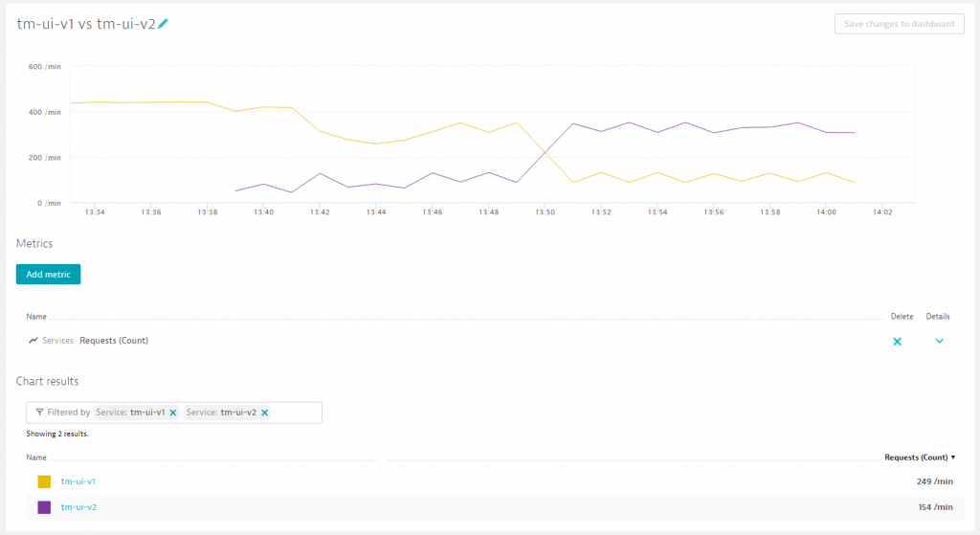Screen dimensions: 980x535
Task: Click into the chart results filter field
Action: (x=297, y=412)
